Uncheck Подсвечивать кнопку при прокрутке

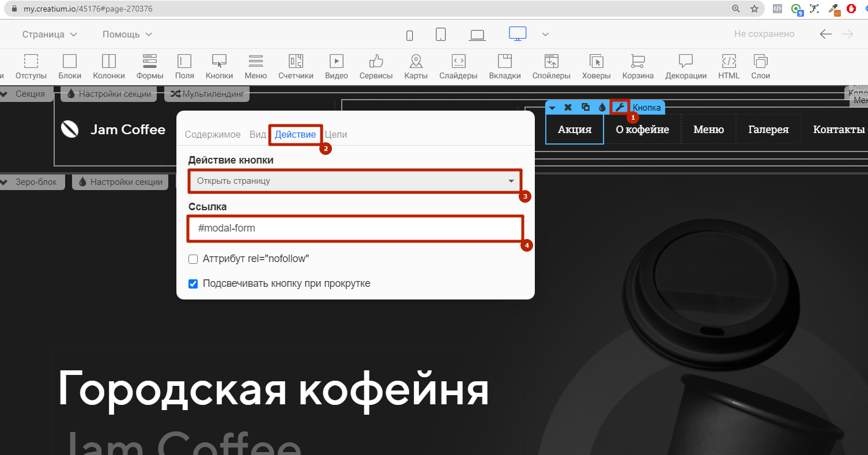tap(193, 283)
